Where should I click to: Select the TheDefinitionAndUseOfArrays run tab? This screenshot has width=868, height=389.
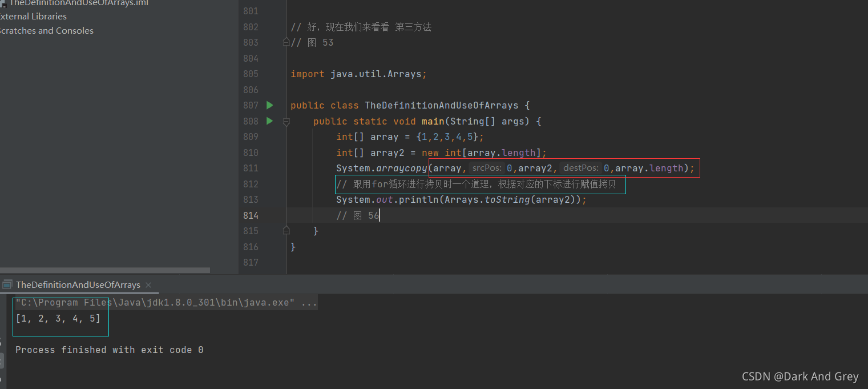(78, 284)
